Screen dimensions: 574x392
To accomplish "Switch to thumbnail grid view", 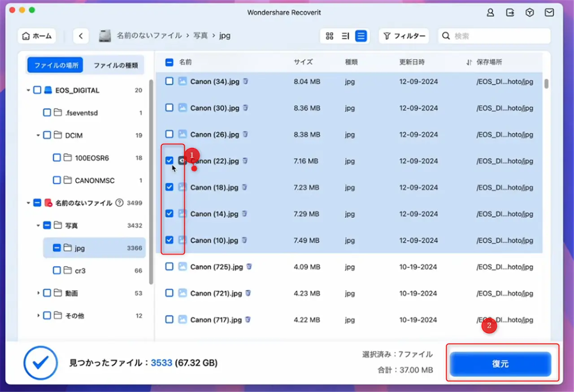I will (x=330, y=36).
